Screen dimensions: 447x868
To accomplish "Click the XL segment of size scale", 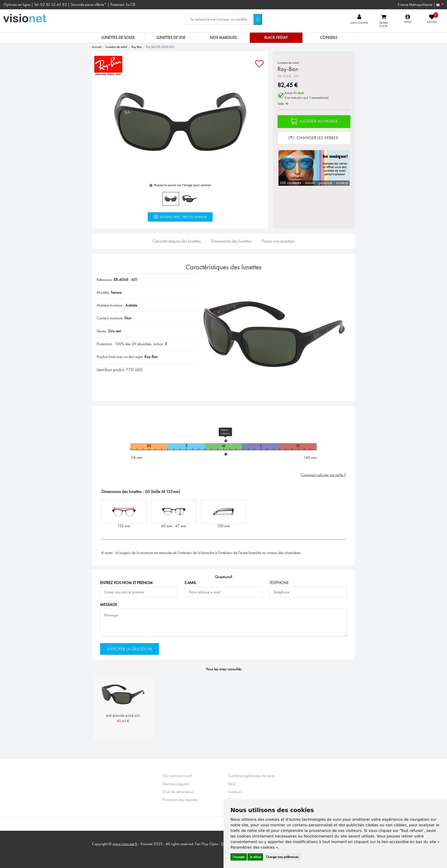I will pyautogui.click(x=298, y=446).
